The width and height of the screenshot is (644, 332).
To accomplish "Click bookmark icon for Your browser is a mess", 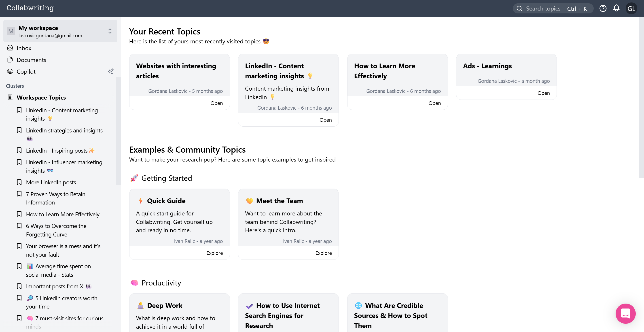I will (x=19, y=246).
